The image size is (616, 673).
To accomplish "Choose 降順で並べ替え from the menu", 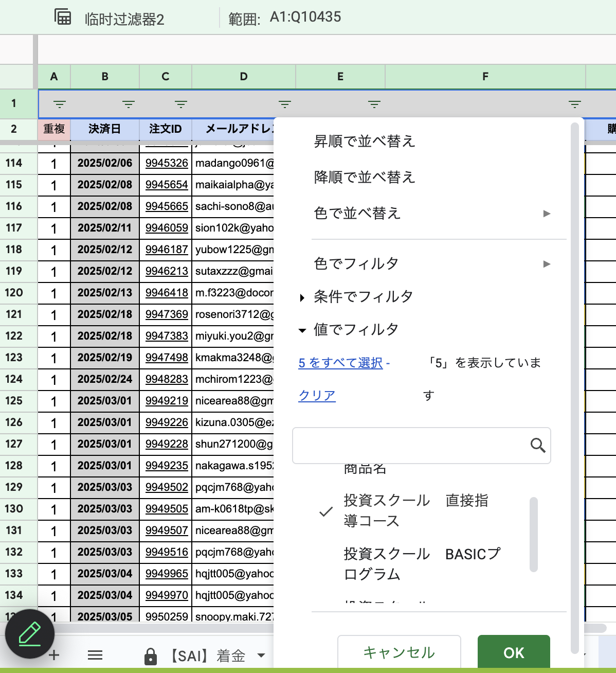I will pyautogui.click(x=365, y=177).
